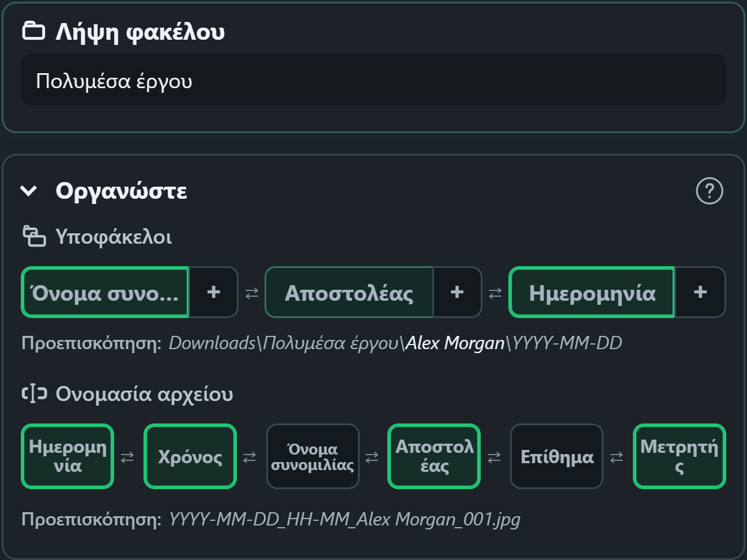Enable the Όνομα συνομιλίας filename part

tap(312, 456)
